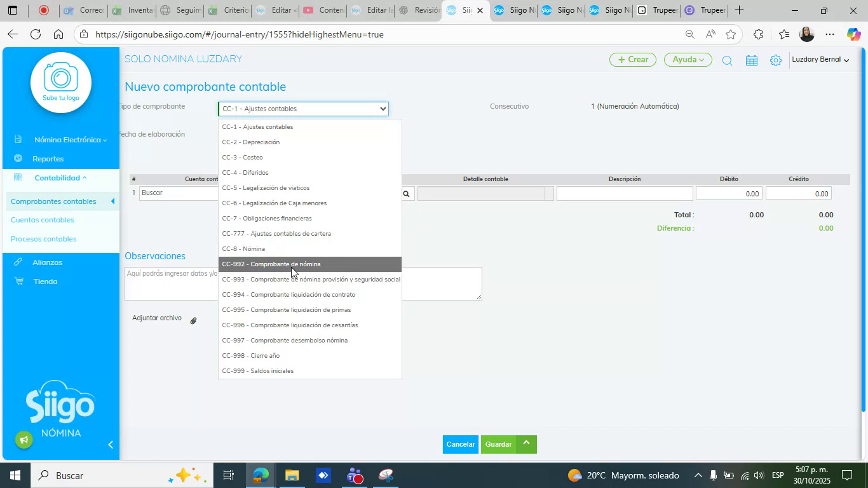Click Descripción input in row 1
This screenshot has width=868, height=488.
(x=625, y=194)
